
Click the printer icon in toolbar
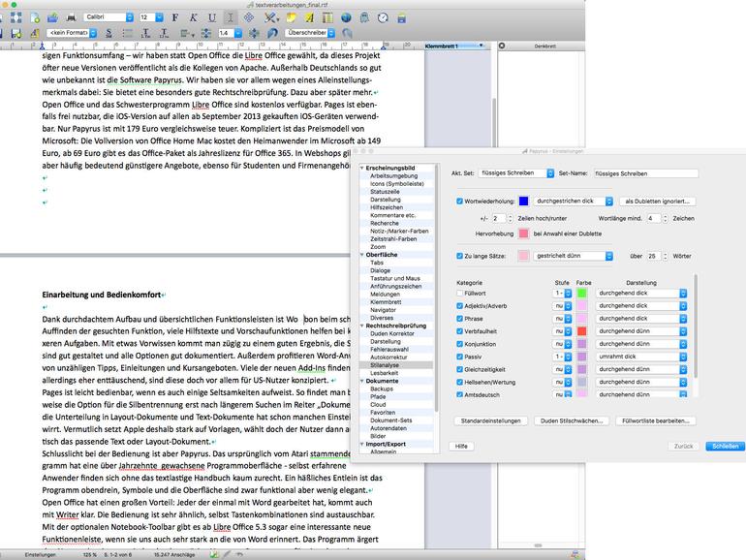[x=71, y=17]
